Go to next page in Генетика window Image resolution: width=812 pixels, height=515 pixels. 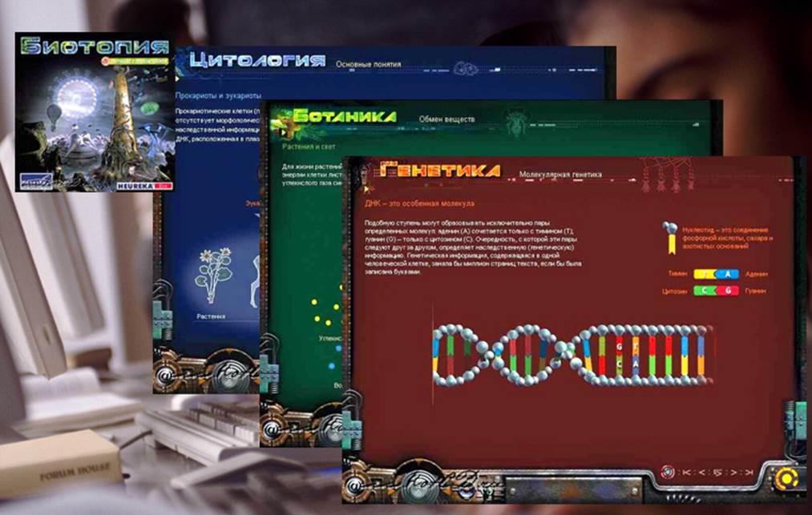click(x=733, y=472)
